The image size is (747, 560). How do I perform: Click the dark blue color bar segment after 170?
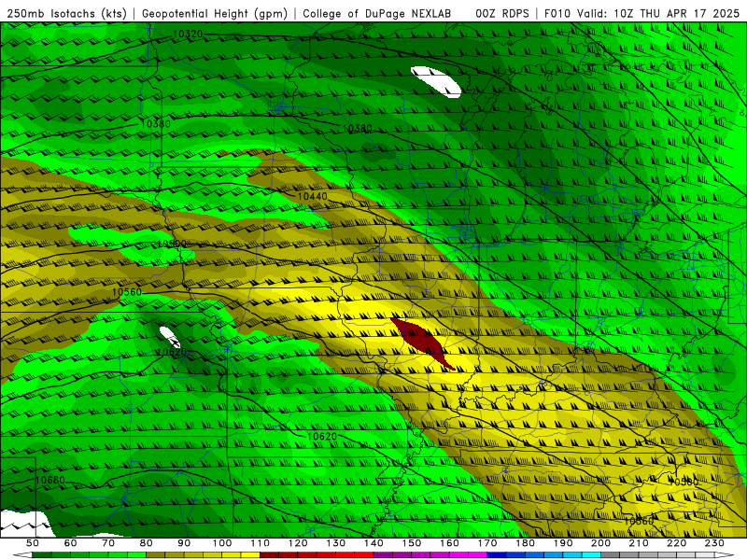pos(497,555)
